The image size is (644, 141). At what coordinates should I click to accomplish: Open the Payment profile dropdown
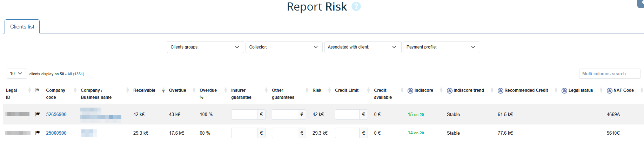click(x=441, y=47)
